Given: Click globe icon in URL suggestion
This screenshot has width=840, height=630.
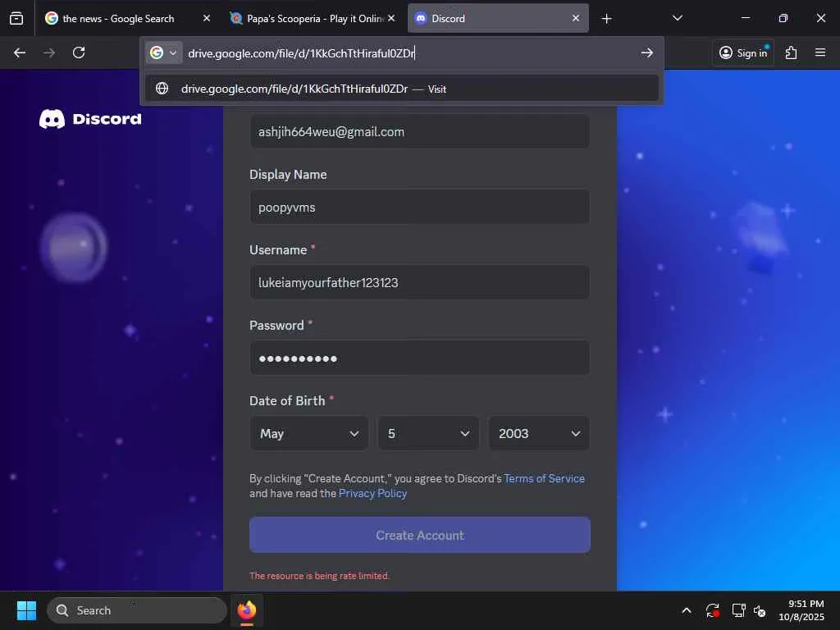Looking at the screenshot, I should click(x=162, y=89).
